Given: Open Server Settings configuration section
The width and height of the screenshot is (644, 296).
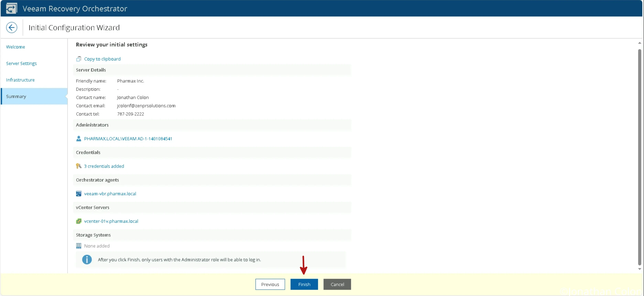Looking at the screenshot, I should pyautogui.click(x=21, y=63).
